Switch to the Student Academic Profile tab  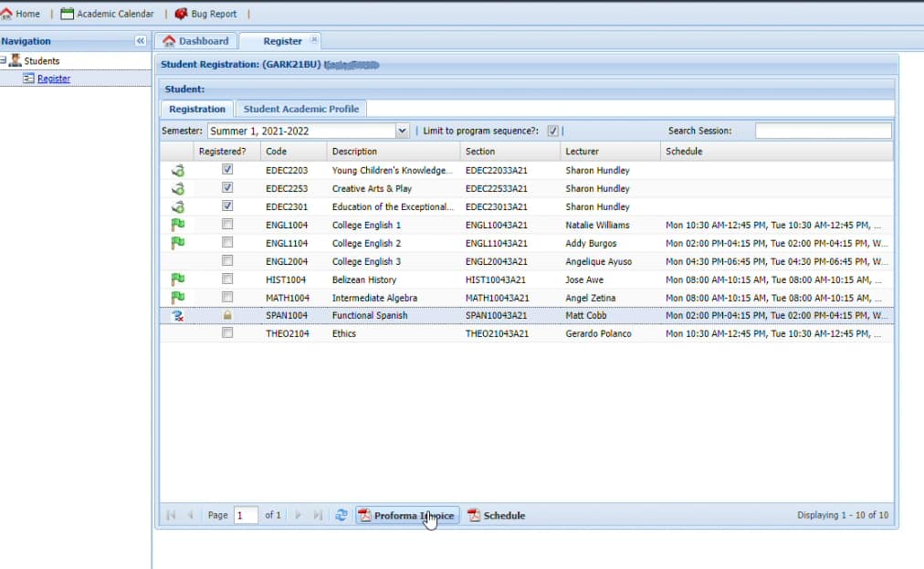[301, 109]
